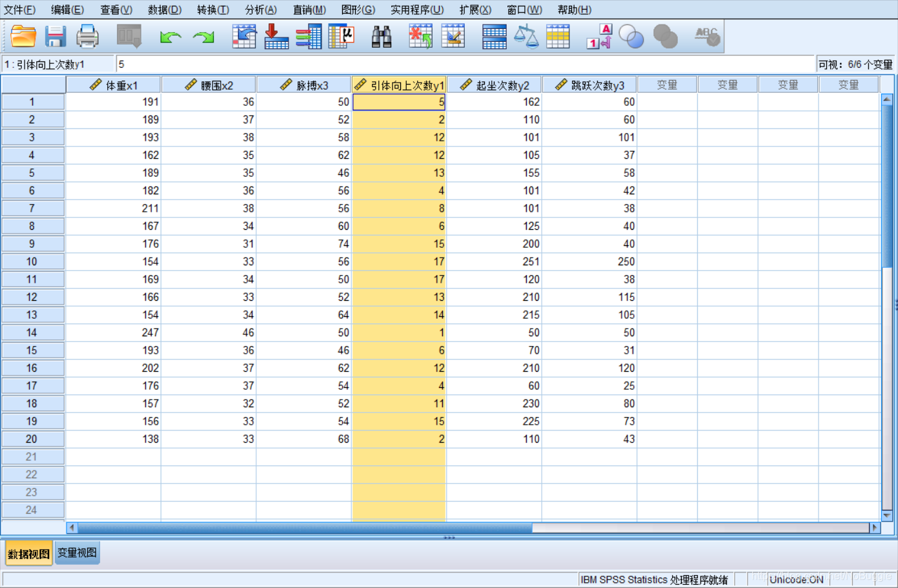Print the data with printer icon
Screen dimensions: 898x588
(x=87, y=36)
